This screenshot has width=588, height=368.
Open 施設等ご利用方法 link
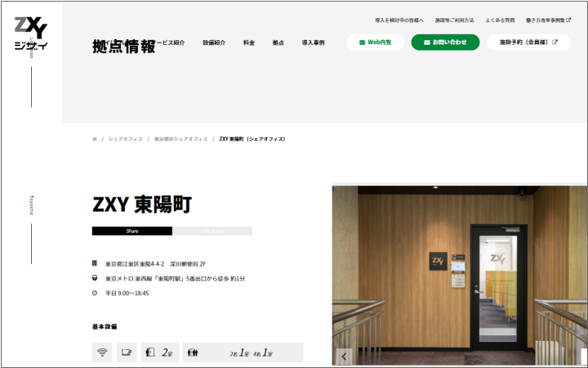click(455, 20)
